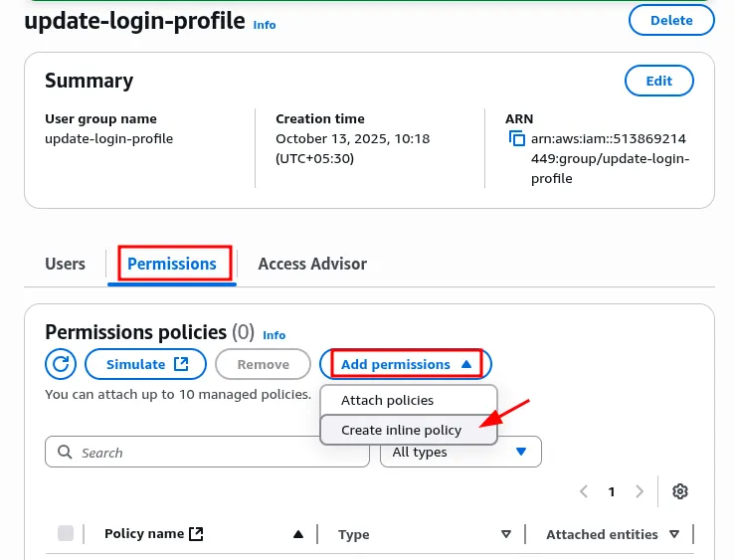Toggle the select all policies checkbox
Viewport: 734px width, 560px height.
coord(66,534)
